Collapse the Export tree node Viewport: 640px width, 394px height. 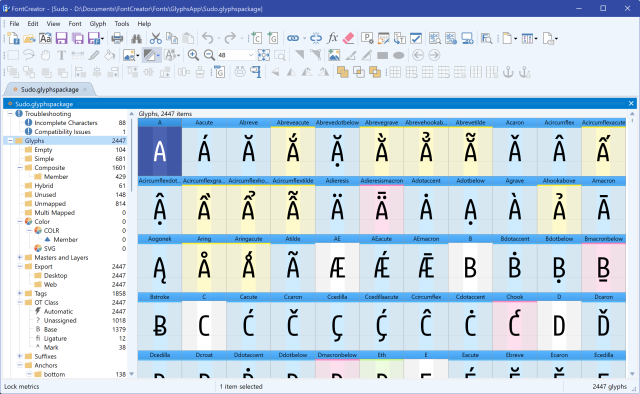20,267
